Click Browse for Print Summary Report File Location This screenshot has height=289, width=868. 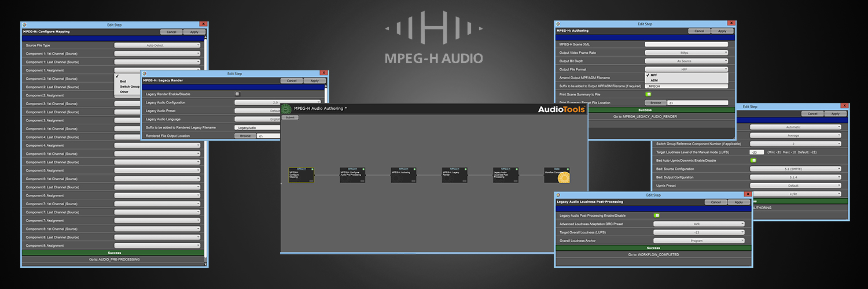point(656,102)
